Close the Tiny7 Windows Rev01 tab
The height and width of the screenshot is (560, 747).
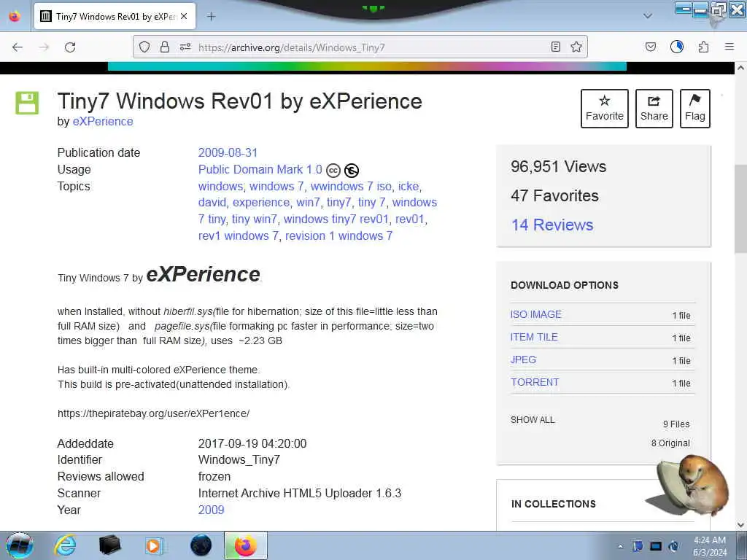184,16
